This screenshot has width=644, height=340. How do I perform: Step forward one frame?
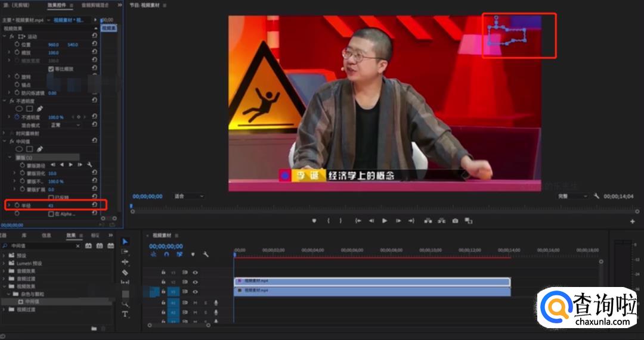pyautogui.click(x=398, y=221)
